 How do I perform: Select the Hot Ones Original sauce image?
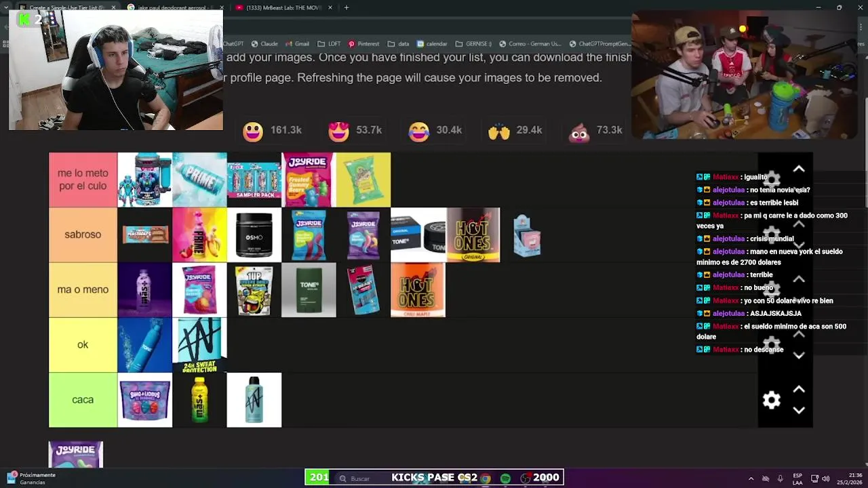tap(473, 235)
